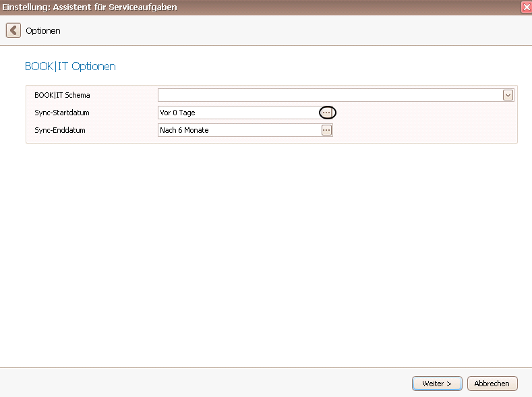532x397 pixels.
Task: Expand the BOOK|IT Schema dropdown arrow
Action: [508, 95]
